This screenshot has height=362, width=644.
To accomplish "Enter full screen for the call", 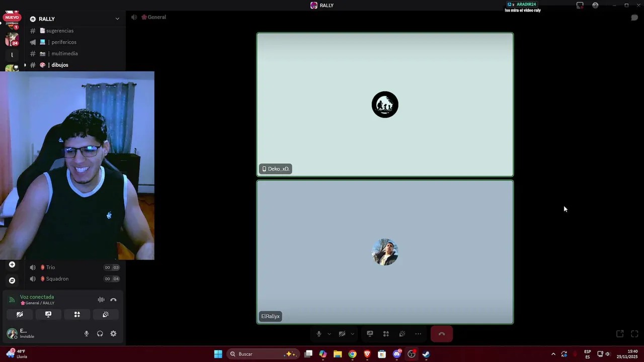I will pos(634,334).
